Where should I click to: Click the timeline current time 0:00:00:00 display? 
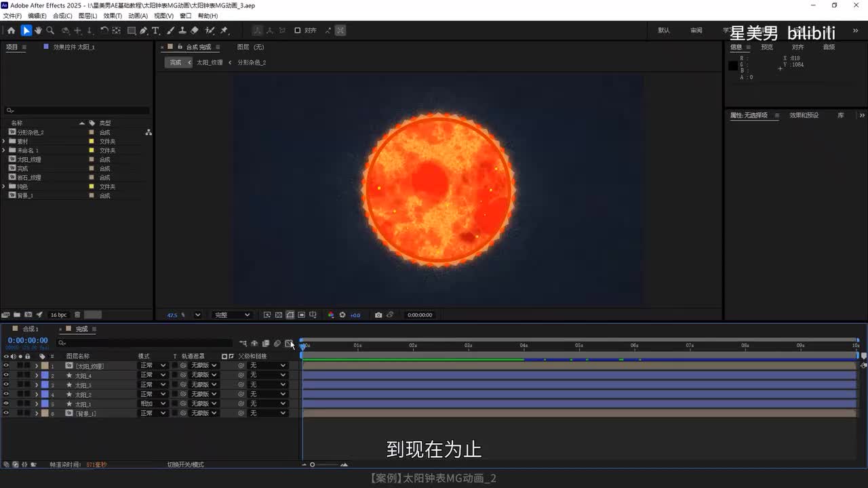[x=28, y=340]
